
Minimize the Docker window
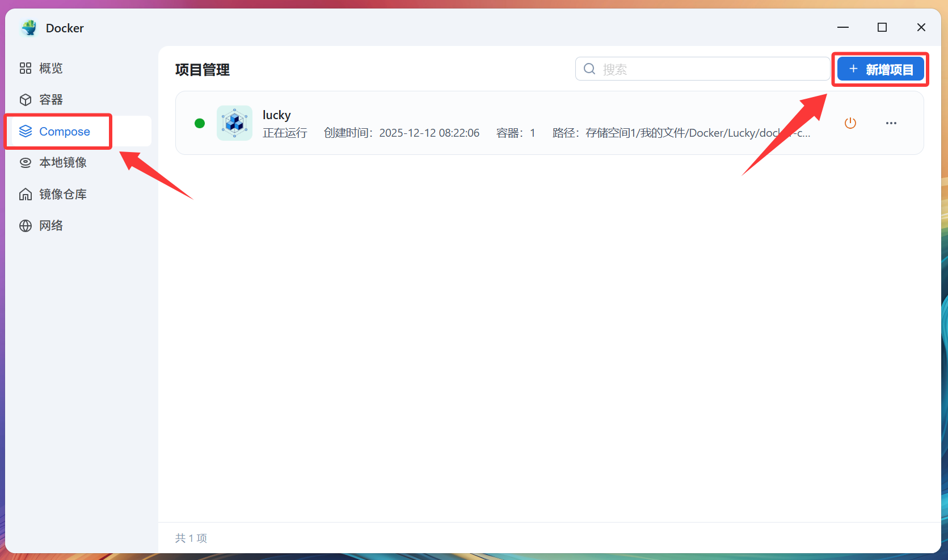pos(843,27)
